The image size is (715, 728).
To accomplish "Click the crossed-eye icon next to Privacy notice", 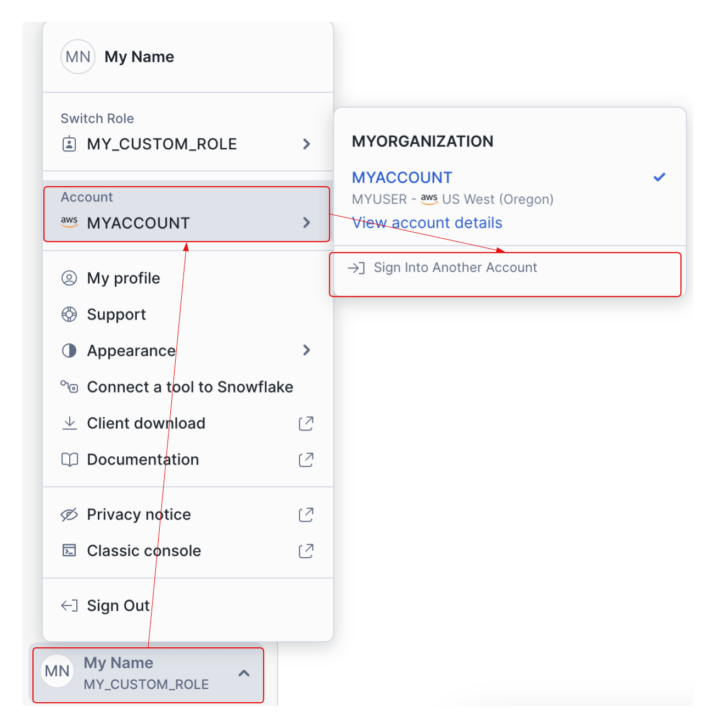I will click(x=69, y=514).
